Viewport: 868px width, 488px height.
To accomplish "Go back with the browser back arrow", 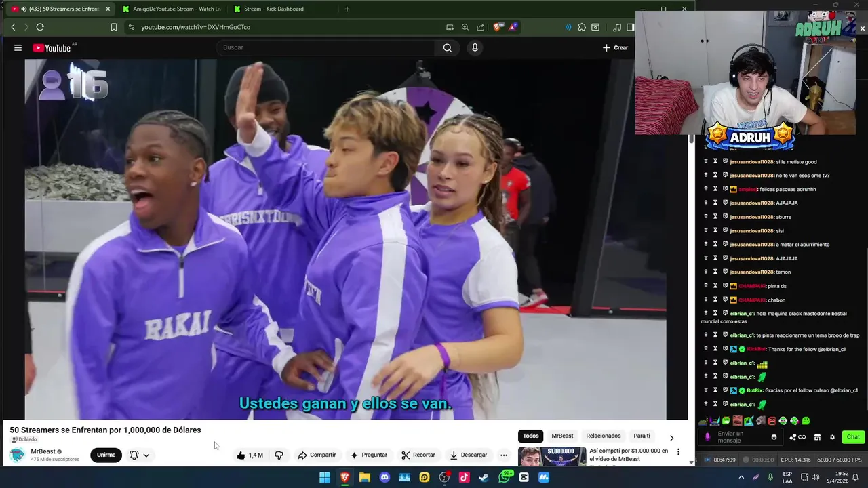I will pyautogui.click(x=13, y=27).
